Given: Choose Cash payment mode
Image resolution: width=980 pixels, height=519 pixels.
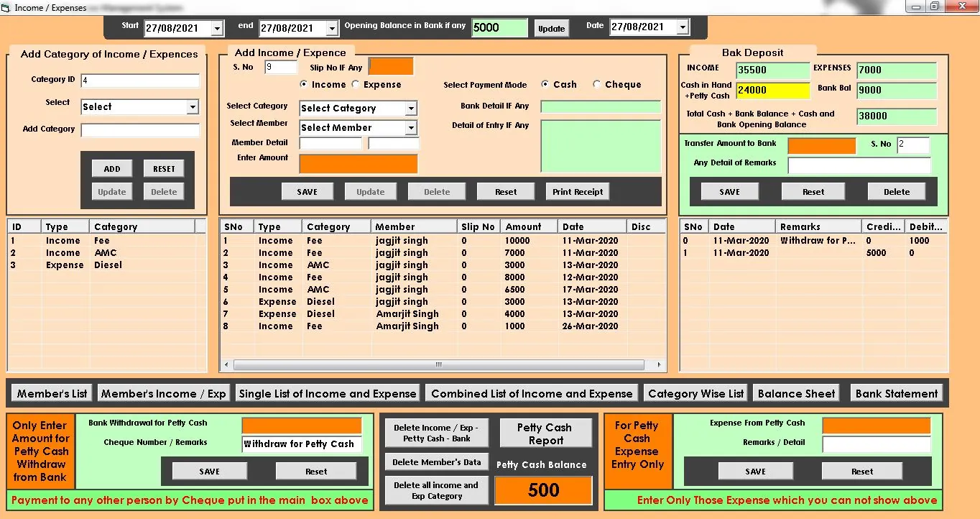Looking at the screenshot, I should point(545,84).
